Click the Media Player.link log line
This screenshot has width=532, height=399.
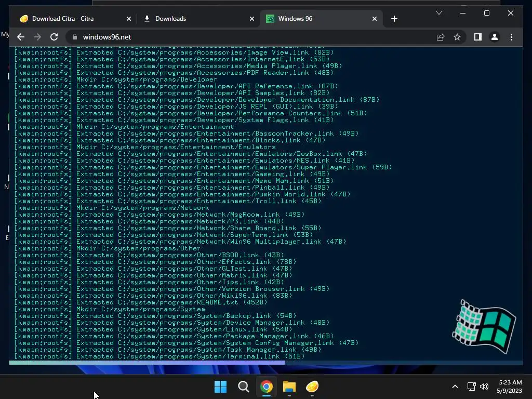point(178,66)
